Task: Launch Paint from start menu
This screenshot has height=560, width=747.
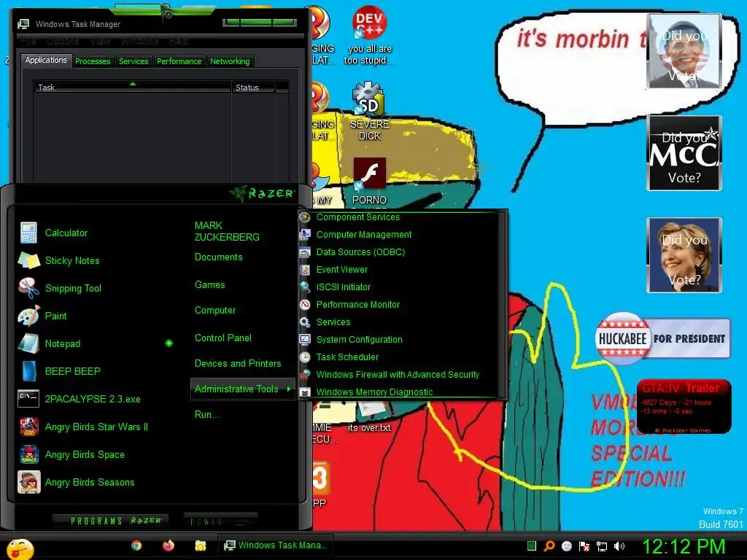Action: point(43,316)
